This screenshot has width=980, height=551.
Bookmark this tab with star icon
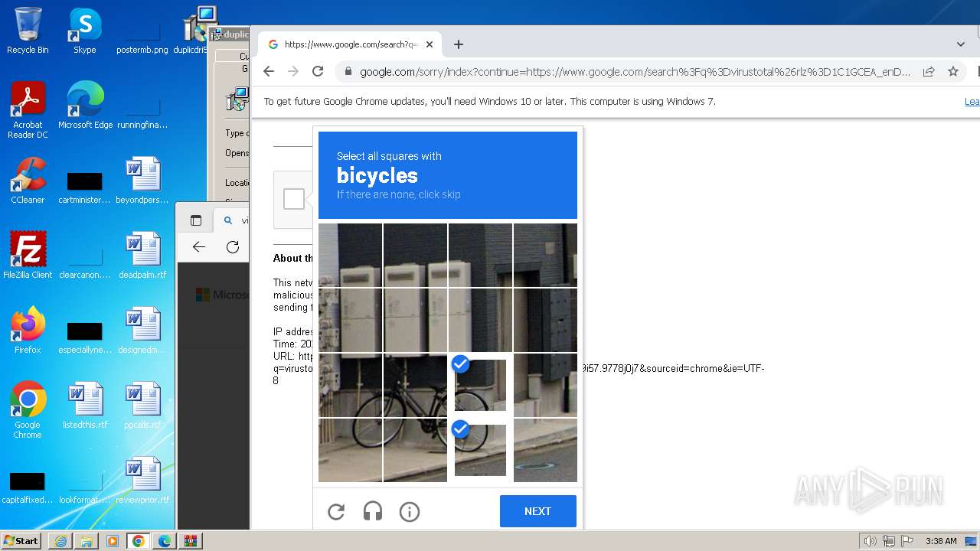pyautogui.click(x=953, y=71)
